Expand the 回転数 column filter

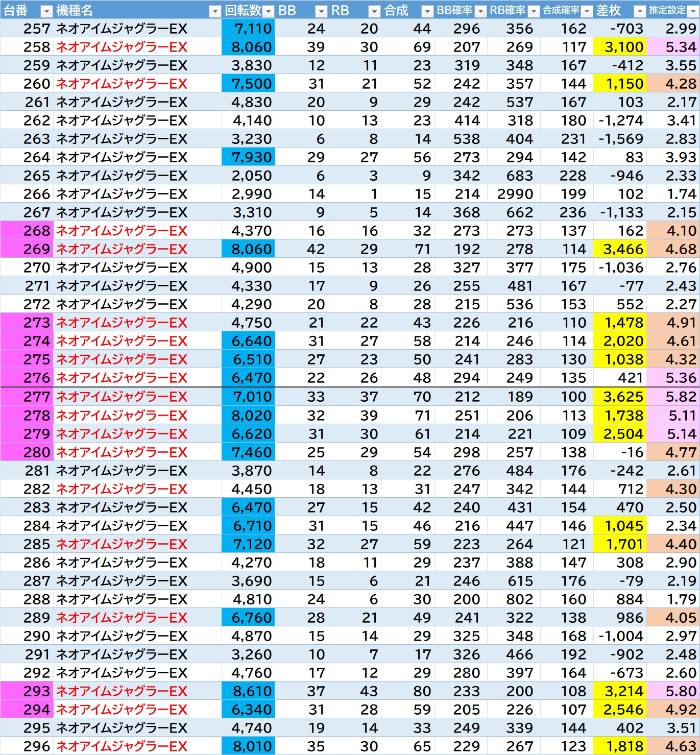click(269, 11)
